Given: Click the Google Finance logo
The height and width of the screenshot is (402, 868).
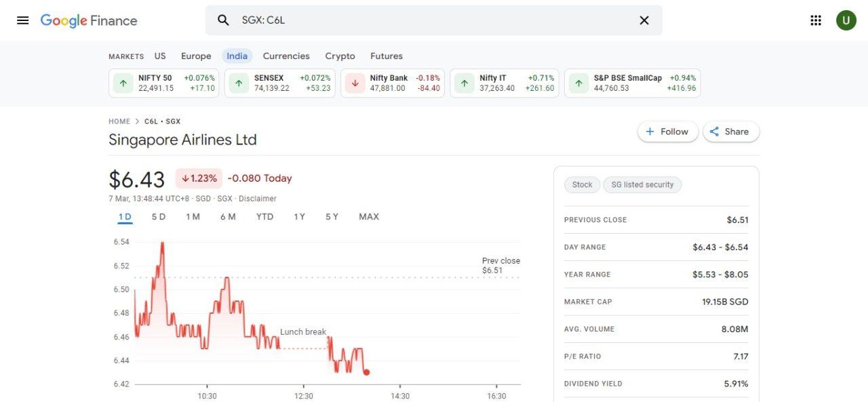Looking at the screenshot, I should (89, 20).
